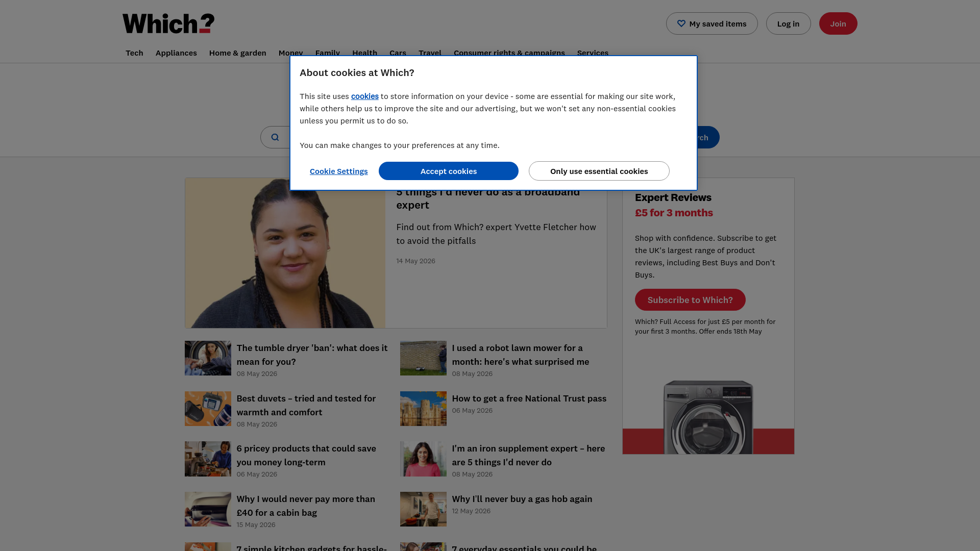Screen dimensions: 980x551
Task: Open the Cars menu
Action: pos(398,52)
